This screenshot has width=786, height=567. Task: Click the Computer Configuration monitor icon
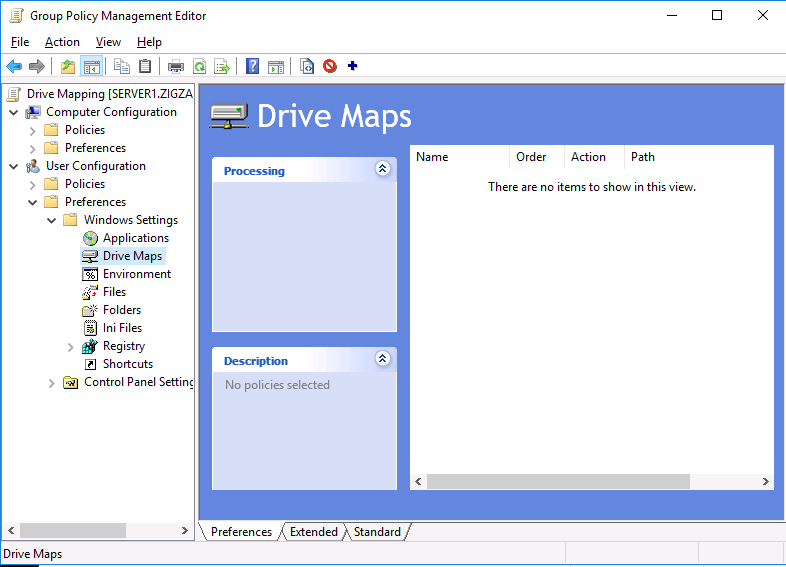coord(33,112)
